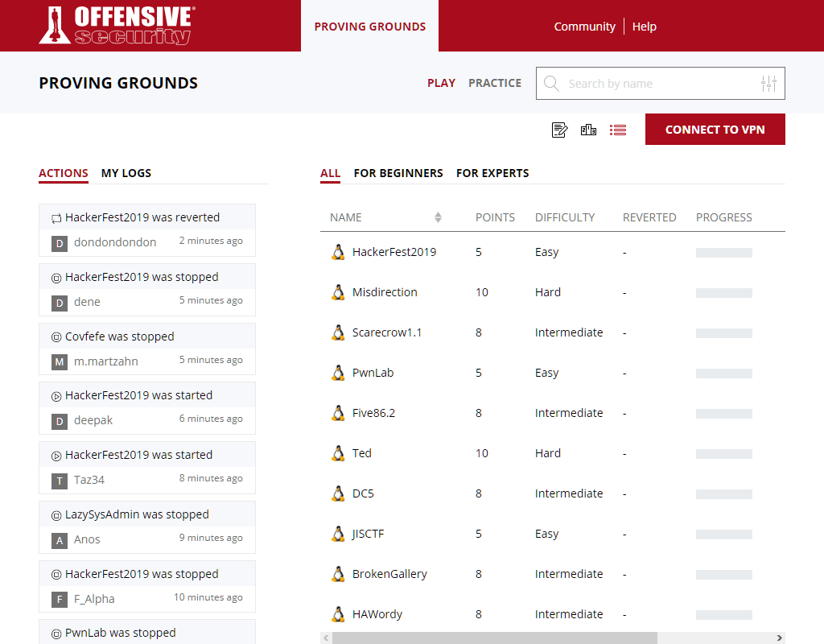Sort machines by the NAME column arrows
Image resolution: width=824 pixels, height=644 pixels.
pos(438,217)
